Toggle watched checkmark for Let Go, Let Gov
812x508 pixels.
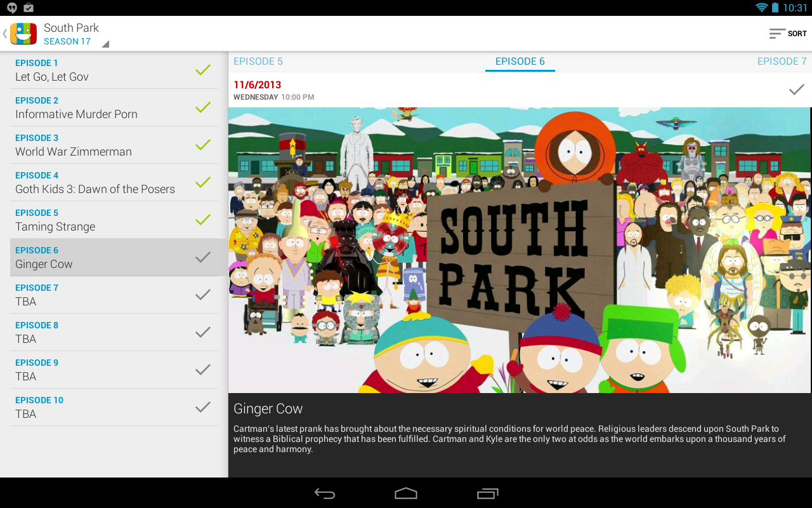[203, 70]
